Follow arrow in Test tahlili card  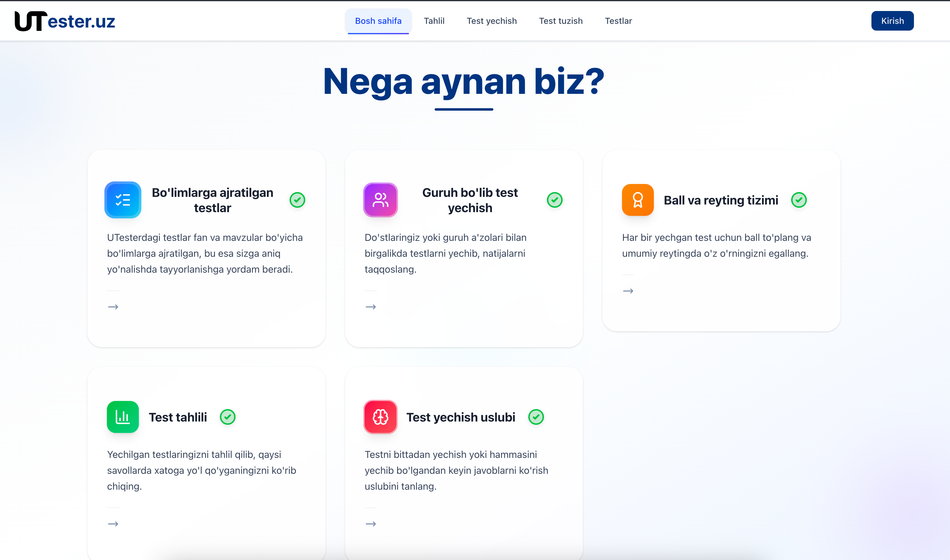[113, 524]
